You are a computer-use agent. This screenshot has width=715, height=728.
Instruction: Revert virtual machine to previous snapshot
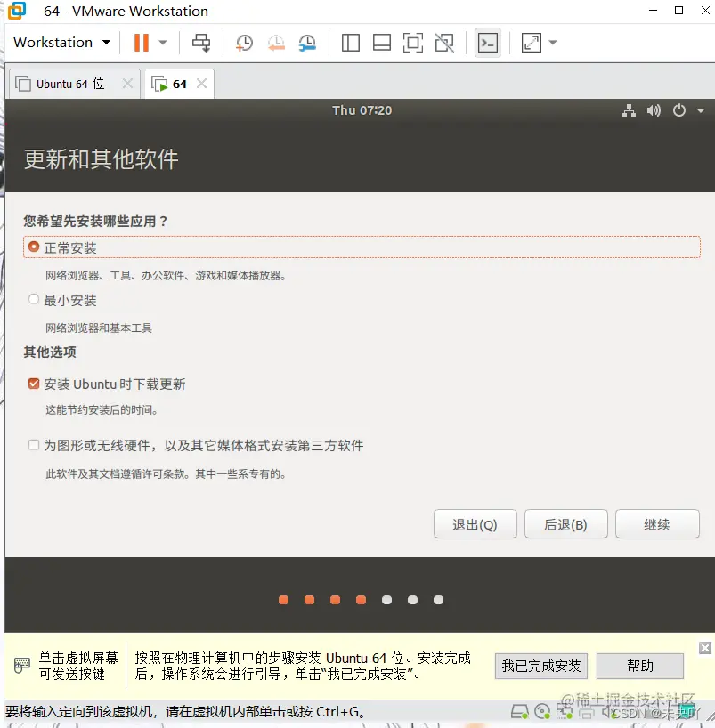(276, 42)
